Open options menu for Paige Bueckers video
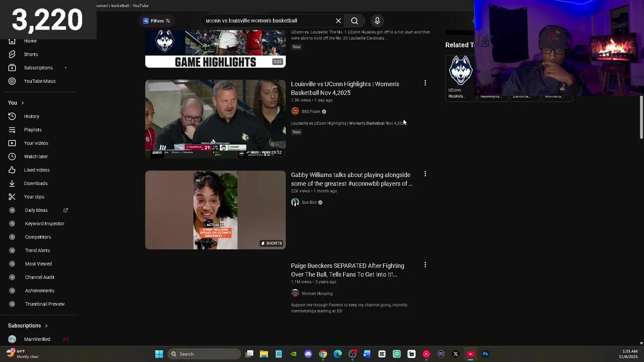644x362 pixels. point(425,264)
